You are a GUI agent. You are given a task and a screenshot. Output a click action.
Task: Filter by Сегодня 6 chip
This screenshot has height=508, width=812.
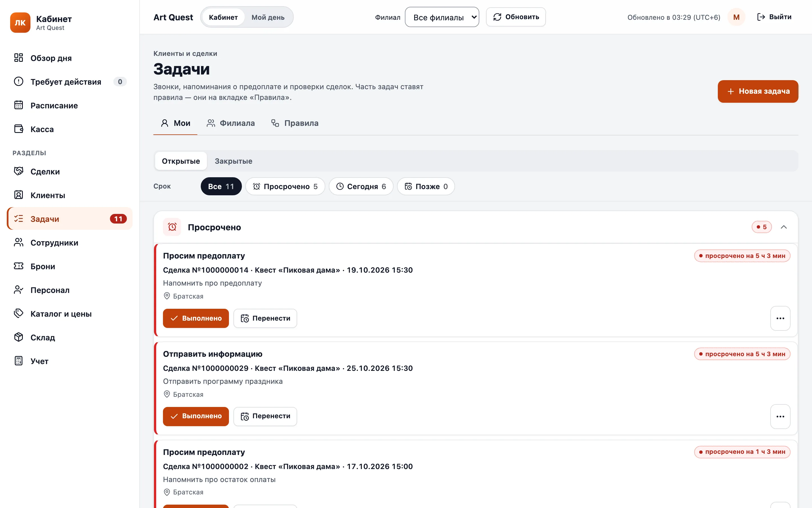(x=361, y=187)
